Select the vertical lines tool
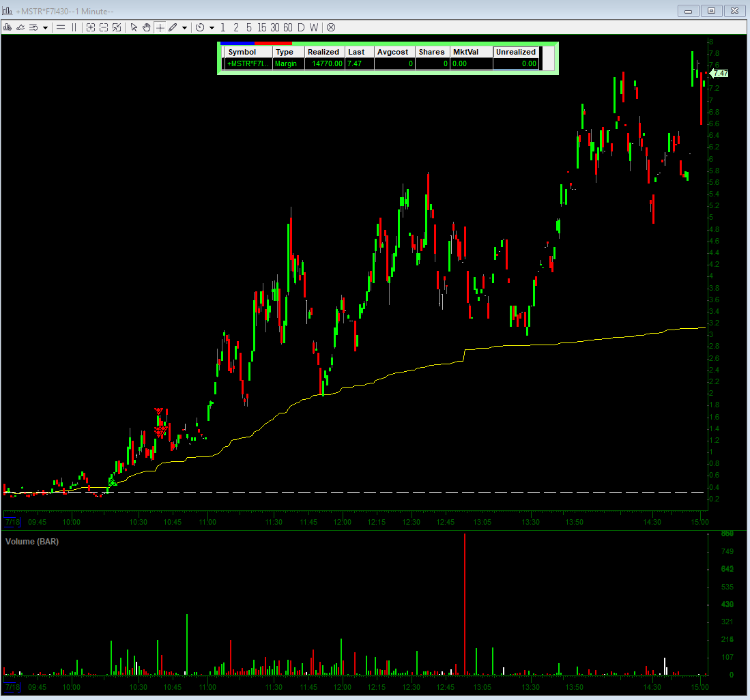 [74, 28]
